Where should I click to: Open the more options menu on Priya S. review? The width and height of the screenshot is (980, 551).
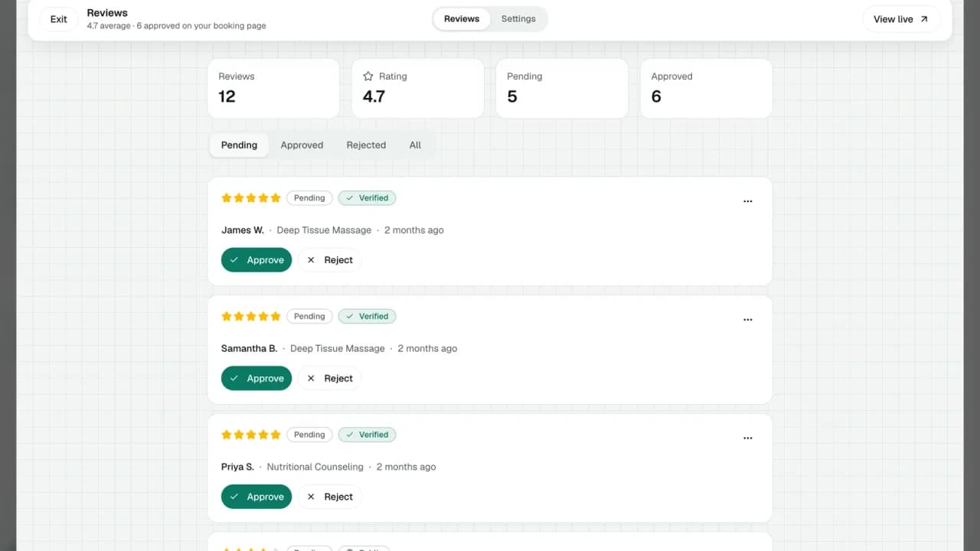click(x=748, y=439)
